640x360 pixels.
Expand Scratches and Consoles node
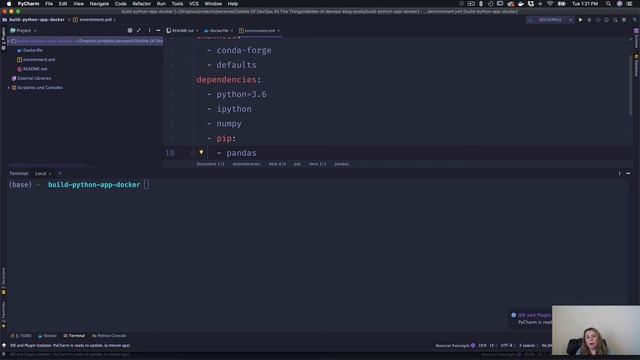pyautogui.click(x=9, y=87)
